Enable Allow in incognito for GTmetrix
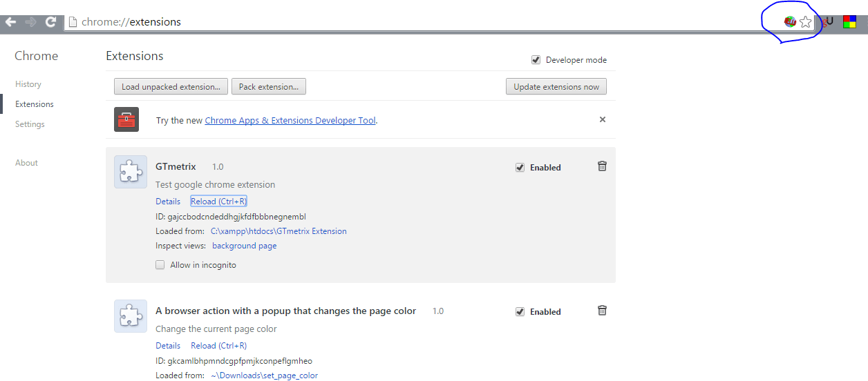The width and height of the screenshot is (868, 381). (160, 265)
